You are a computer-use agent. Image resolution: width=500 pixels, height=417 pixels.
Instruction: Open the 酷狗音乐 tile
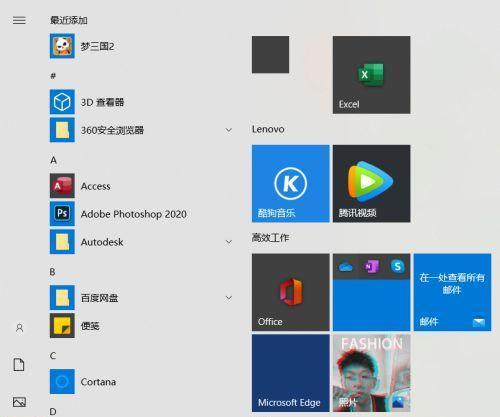click(291, 184)
